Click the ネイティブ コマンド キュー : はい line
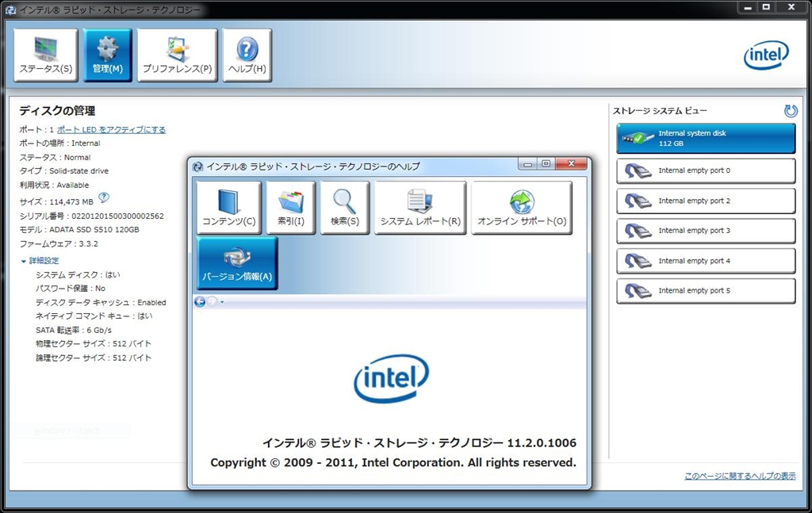 click(x=94, y=316)
